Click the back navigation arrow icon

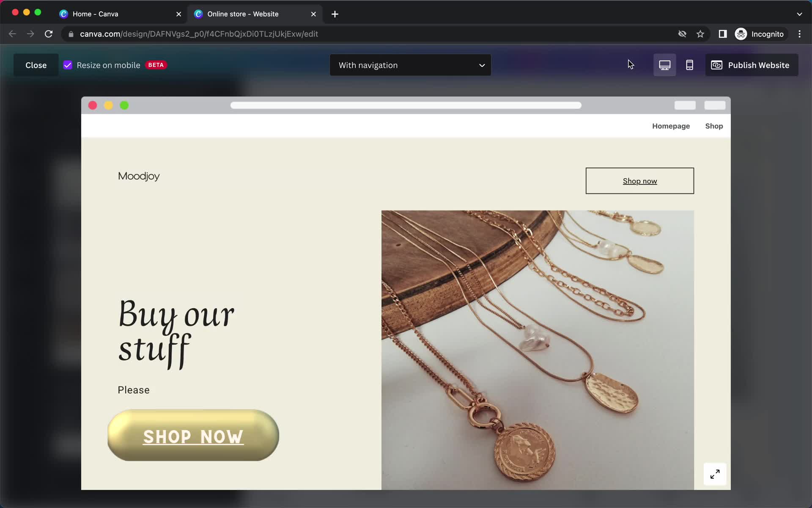click(13, 34)
